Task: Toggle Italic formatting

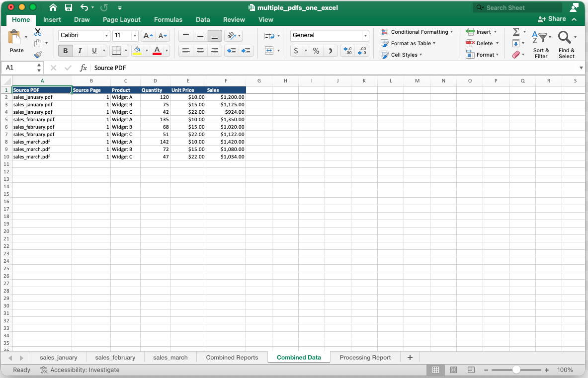Action: point(80,51)
